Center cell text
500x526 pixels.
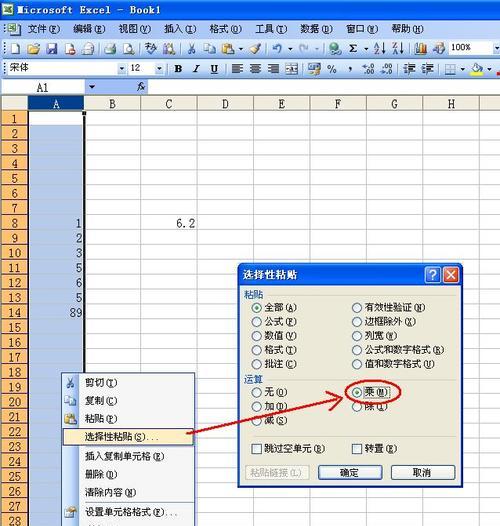click(x=255, y=69)
